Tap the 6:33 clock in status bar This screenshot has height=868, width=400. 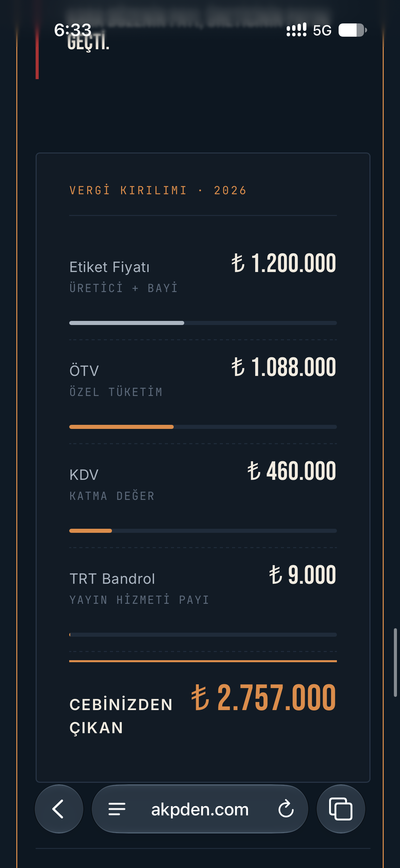click(73, 30)
